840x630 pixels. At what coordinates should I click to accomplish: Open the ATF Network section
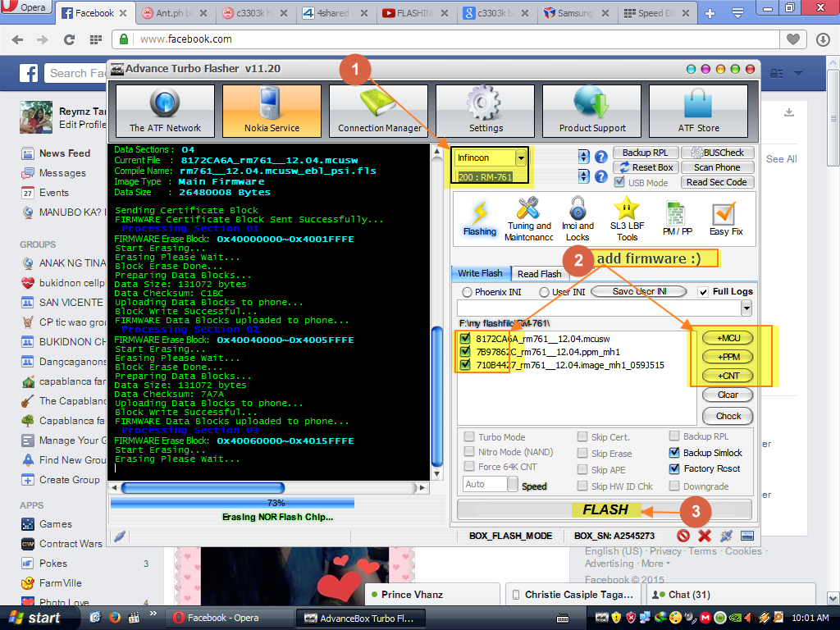pyautogui.click(x=165, y=112)
